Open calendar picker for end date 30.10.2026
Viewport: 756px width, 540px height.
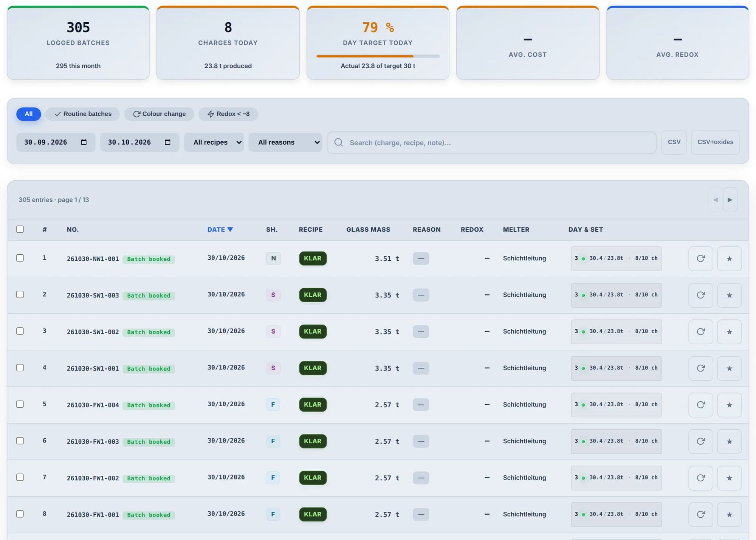pyautogui.click(x=168, y=142)
